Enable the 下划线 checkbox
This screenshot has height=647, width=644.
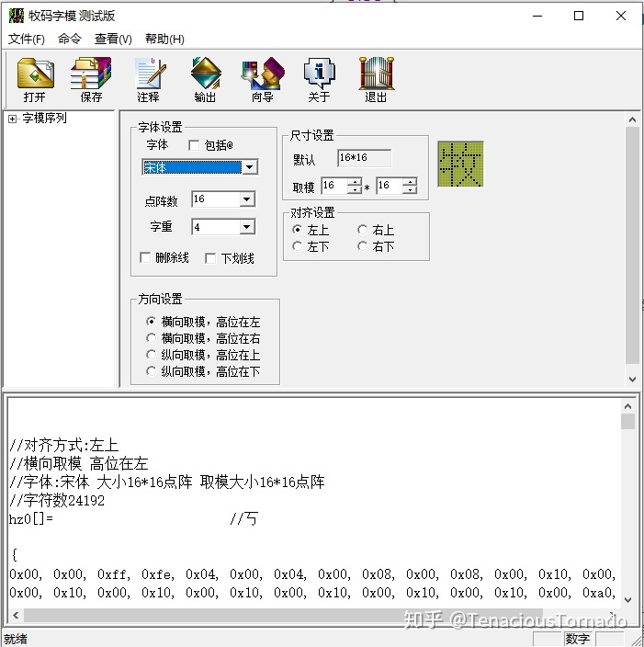click(x=210, y=259)
